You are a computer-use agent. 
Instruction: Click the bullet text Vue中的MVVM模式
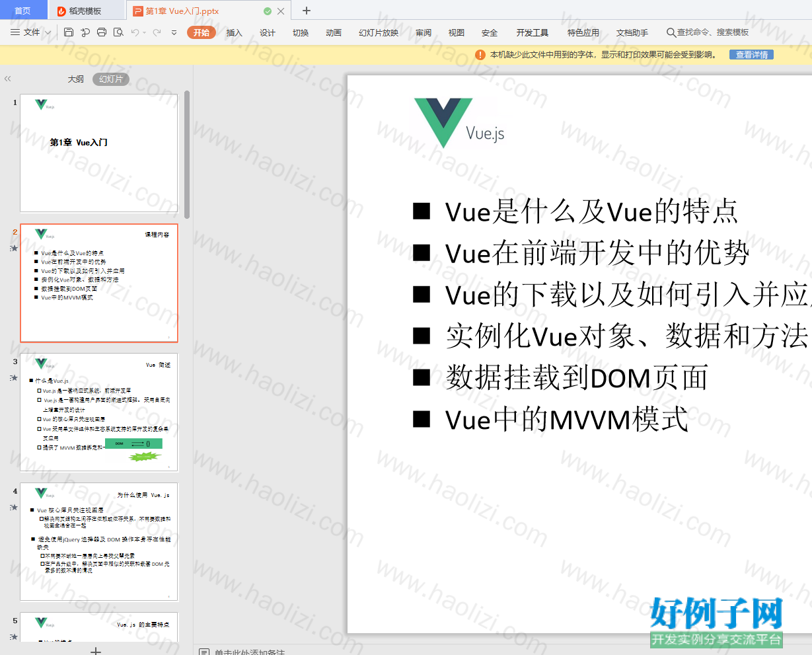click(x=567, y=420)
